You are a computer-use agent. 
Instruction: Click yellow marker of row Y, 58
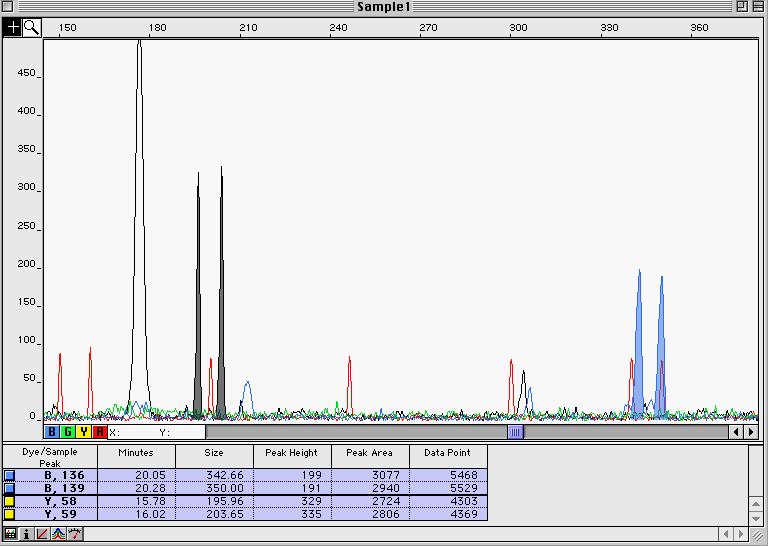point(9,501)
